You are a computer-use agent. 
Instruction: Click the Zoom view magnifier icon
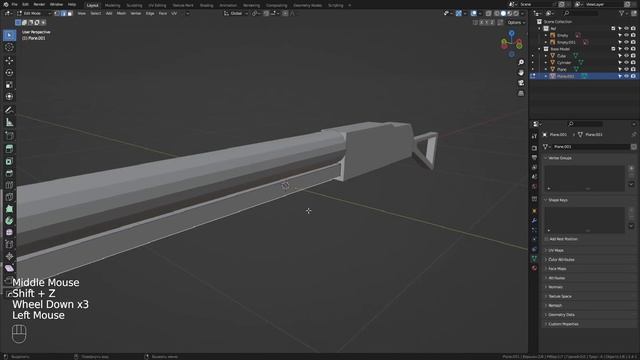(521, 62)
